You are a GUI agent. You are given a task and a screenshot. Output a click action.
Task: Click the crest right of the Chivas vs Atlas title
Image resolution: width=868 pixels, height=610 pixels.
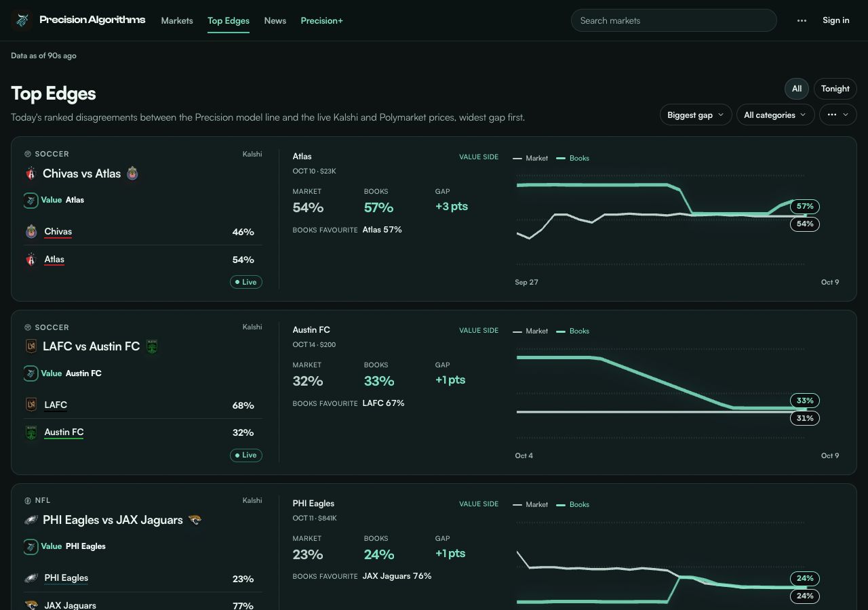click(x=132, y=174)
